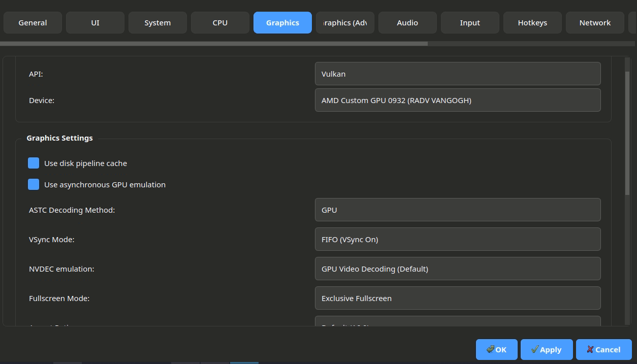Switch to the CPU tab

click(220, 23)
